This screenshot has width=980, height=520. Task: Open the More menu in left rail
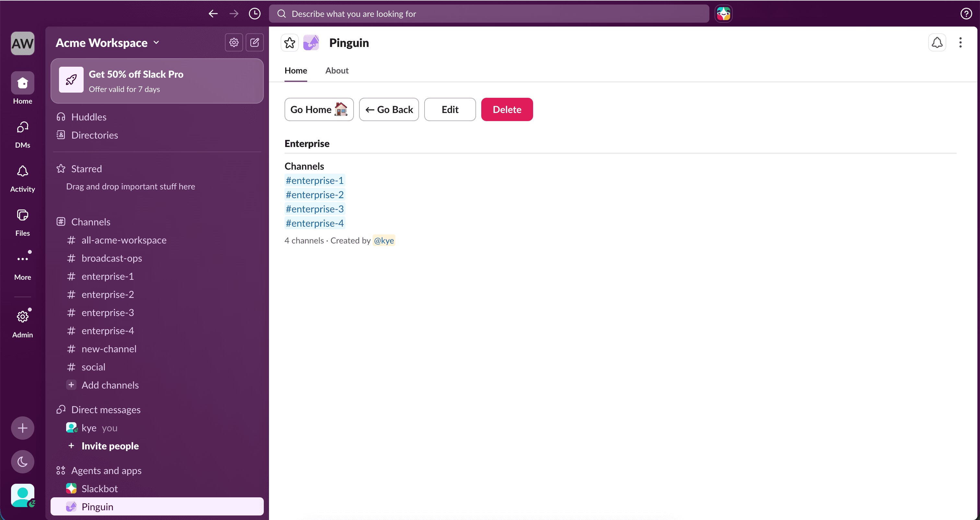[22, 266]
